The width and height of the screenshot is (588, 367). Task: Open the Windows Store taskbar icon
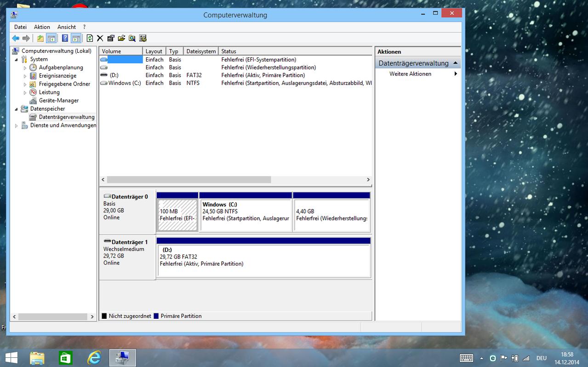(66, 358)
